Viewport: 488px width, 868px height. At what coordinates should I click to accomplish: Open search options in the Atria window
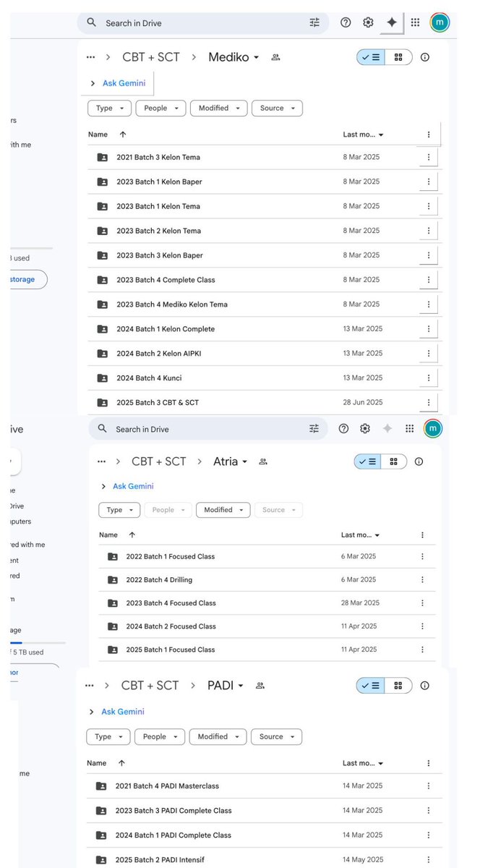point(314,429)
